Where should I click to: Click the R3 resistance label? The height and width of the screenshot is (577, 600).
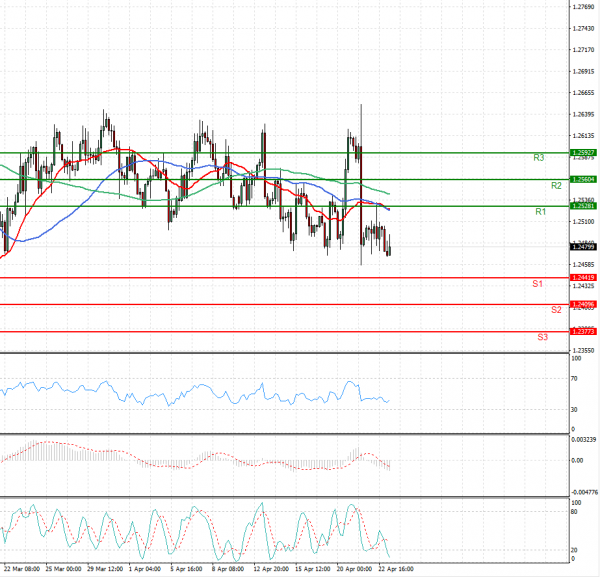pyautogui.click(x=538, y=158)
